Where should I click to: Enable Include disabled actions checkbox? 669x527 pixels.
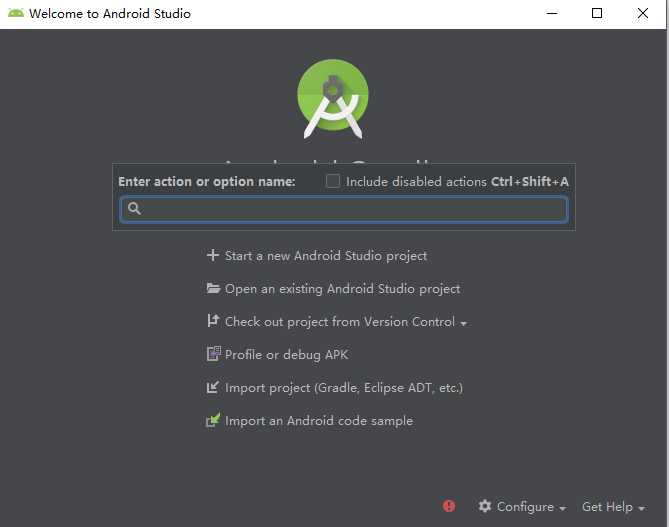point(333,181)
